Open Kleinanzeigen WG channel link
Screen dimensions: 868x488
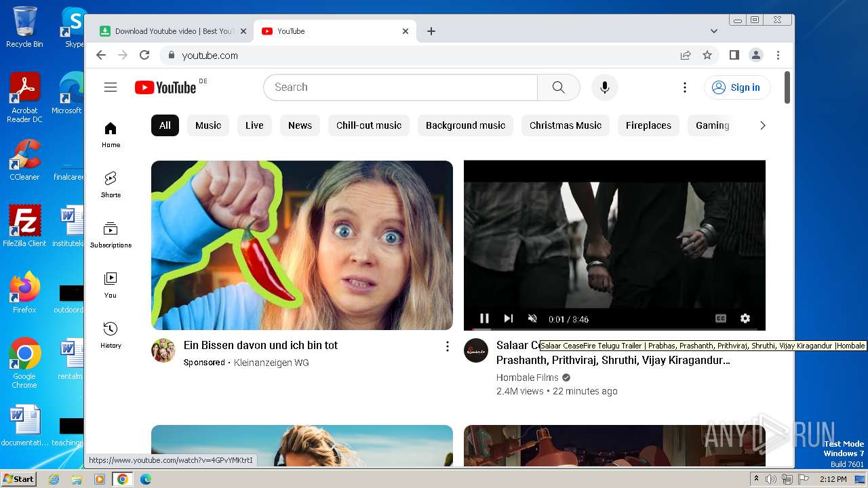point(271,363)
